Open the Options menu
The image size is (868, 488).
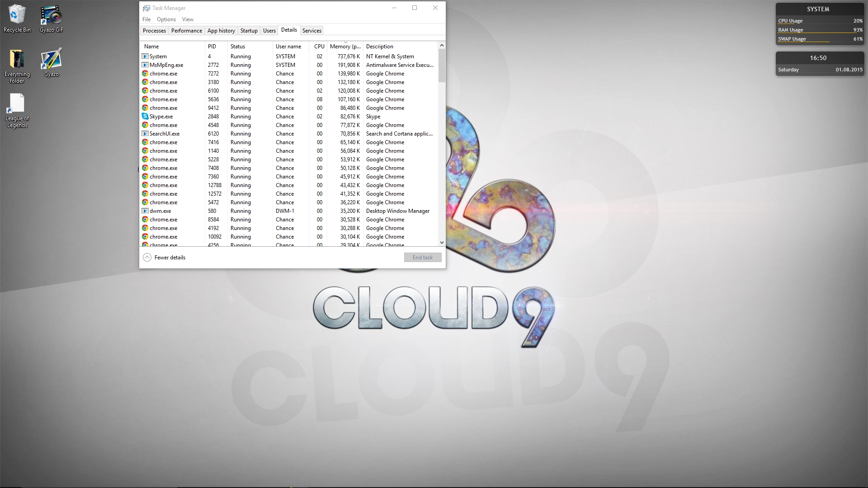[166, 19]
